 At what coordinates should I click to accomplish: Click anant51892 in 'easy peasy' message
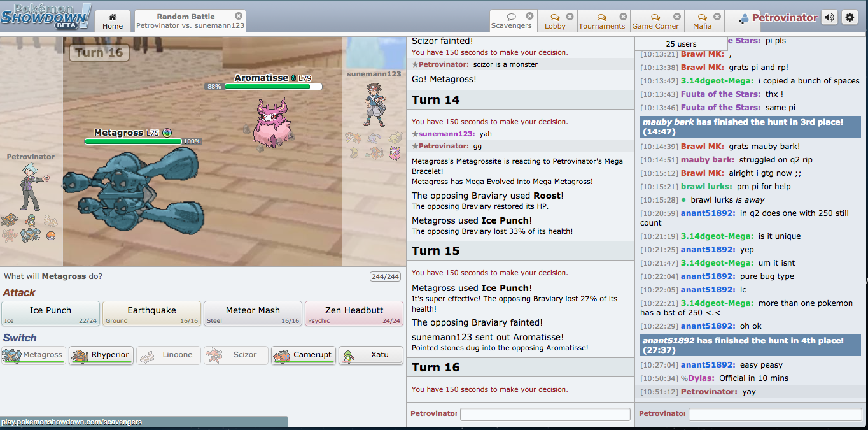tap(708, 365)
